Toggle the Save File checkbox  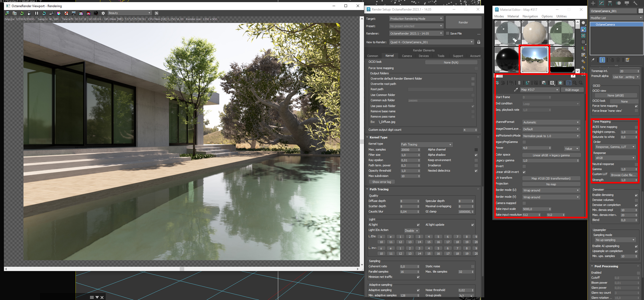pyautogui.click(x=448, y=33)
